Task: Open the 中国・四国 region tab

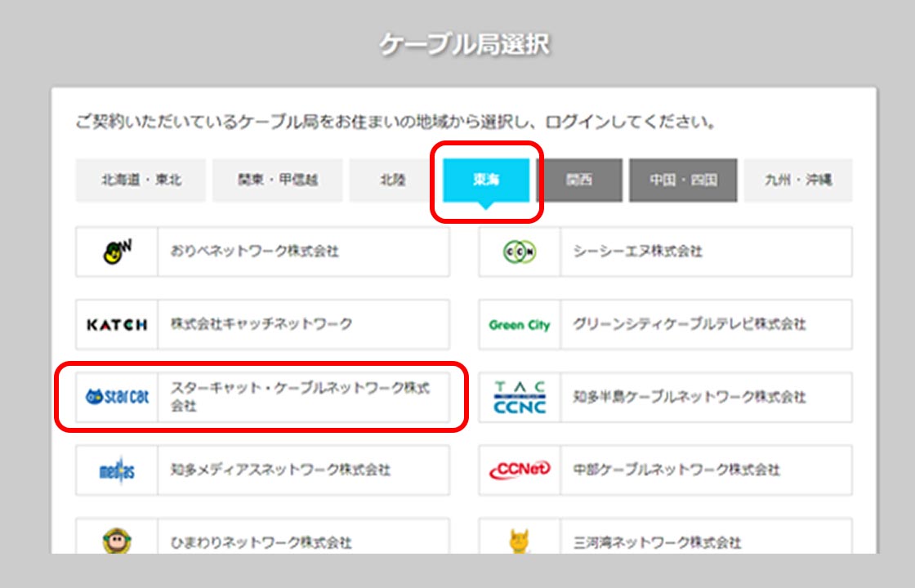Action: pos(683,180)
